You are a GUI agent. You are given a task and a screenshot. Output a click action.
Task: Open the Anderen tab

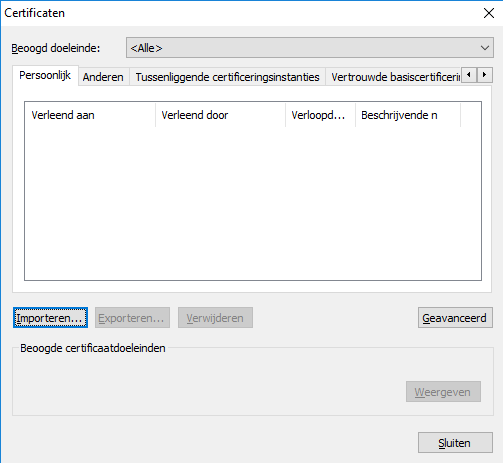(103, 77)
